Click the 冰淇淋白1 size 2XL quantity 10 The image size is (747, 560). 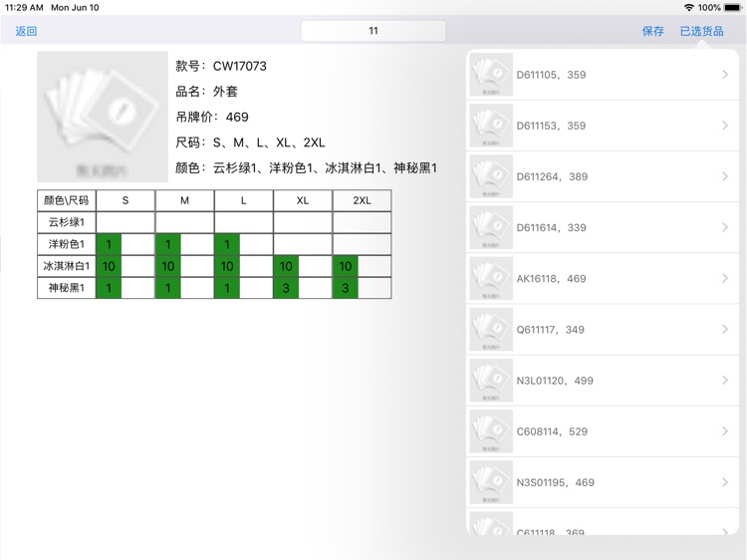pyautogui.click(x=346, y=266)
